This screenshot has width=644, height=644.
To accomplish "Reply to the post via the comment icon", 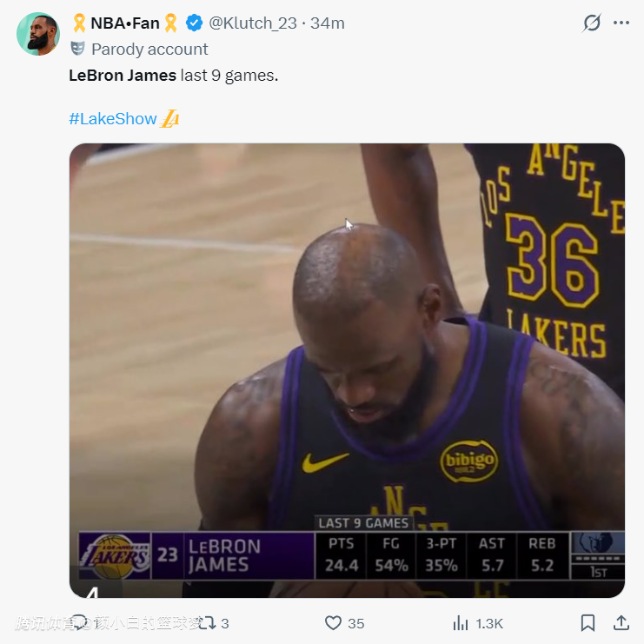I will pyautogui.click(x=80, y=622).
